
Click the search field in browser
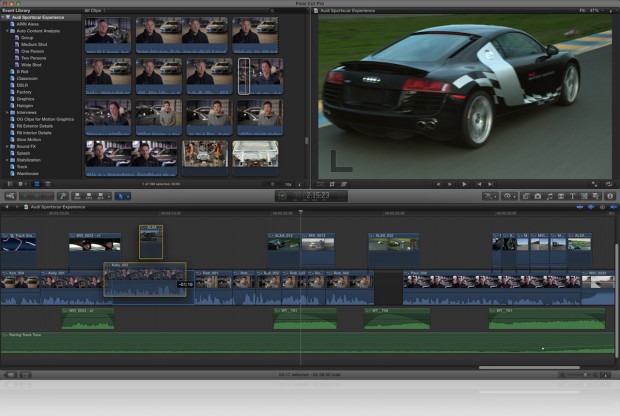[x=288, y=11]
